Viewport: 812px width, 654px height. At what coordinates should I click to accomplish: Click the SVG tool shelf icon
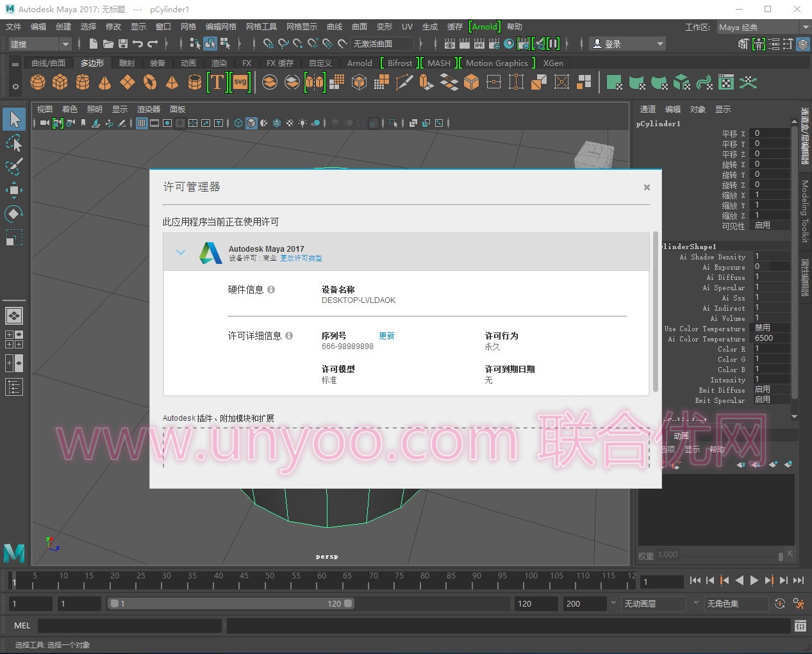click(240, 83)
